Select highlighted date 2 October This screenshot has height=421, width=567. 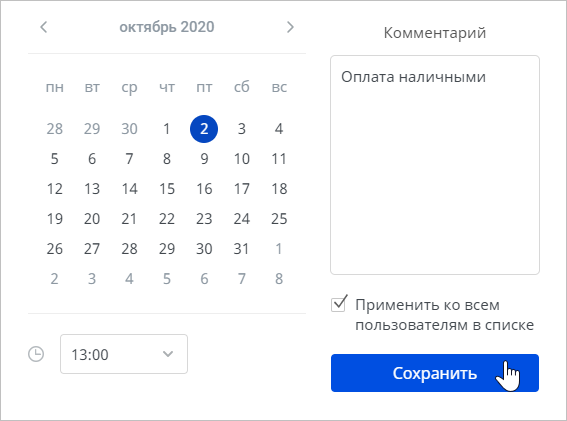click(x=204, y=129)
